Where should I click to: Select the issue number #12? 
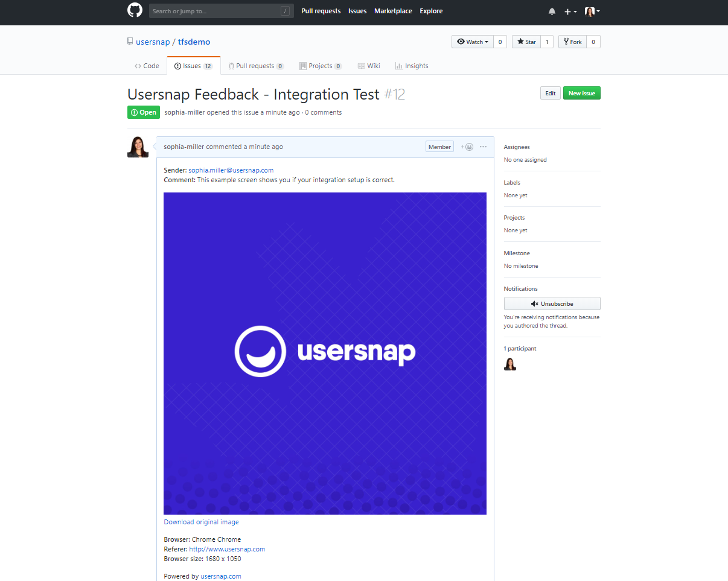coord(394,95)
